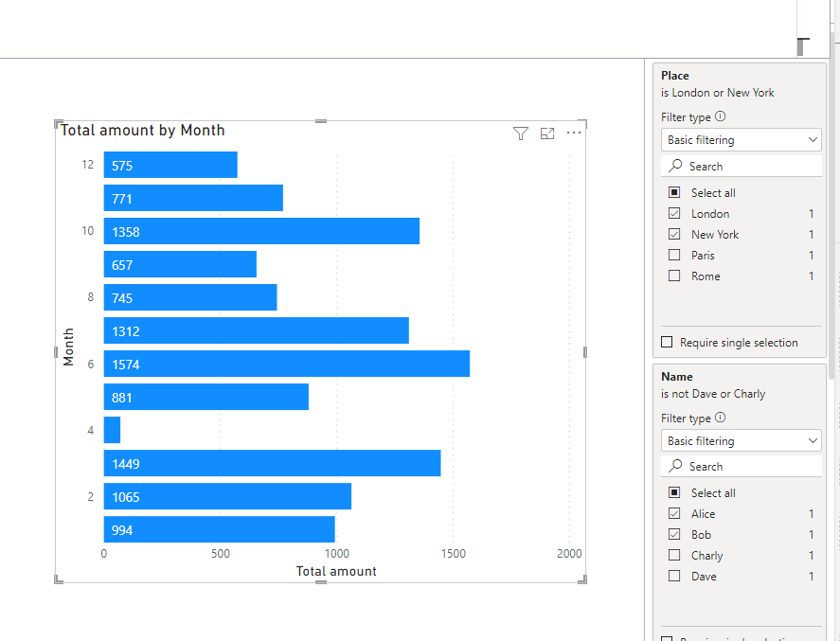Uncheck London checkbox
Screen dimensions: 840x641
click(674, 213)
